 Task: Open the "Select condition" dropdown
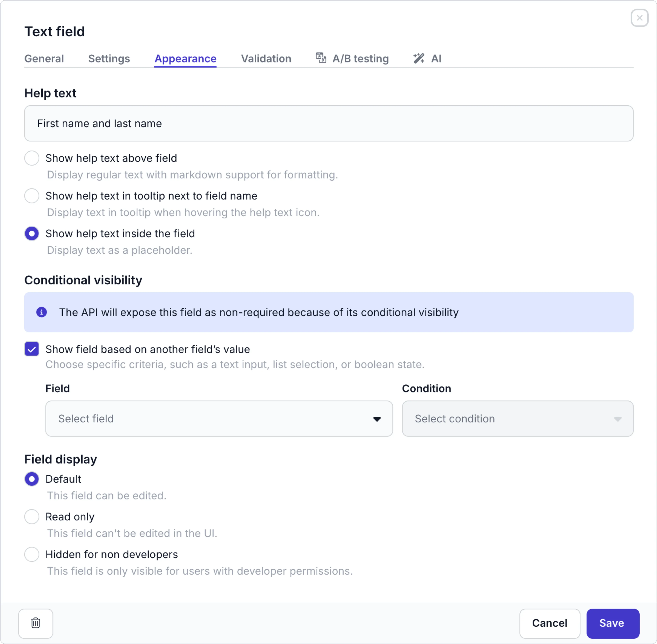(517, 419)
